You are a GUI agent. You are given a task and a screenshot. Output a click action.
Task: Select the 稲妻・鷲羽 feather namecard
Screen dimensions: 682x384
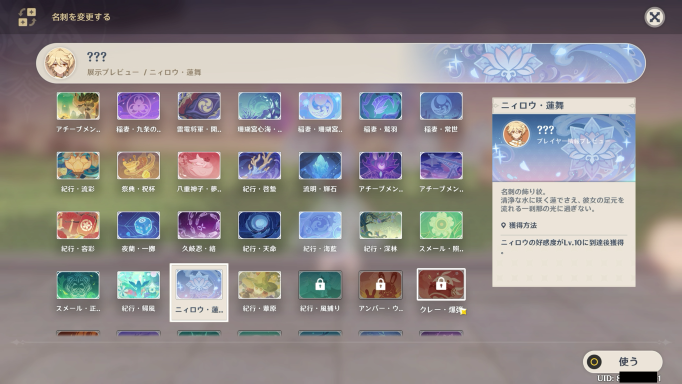click(x=380, y=106)
